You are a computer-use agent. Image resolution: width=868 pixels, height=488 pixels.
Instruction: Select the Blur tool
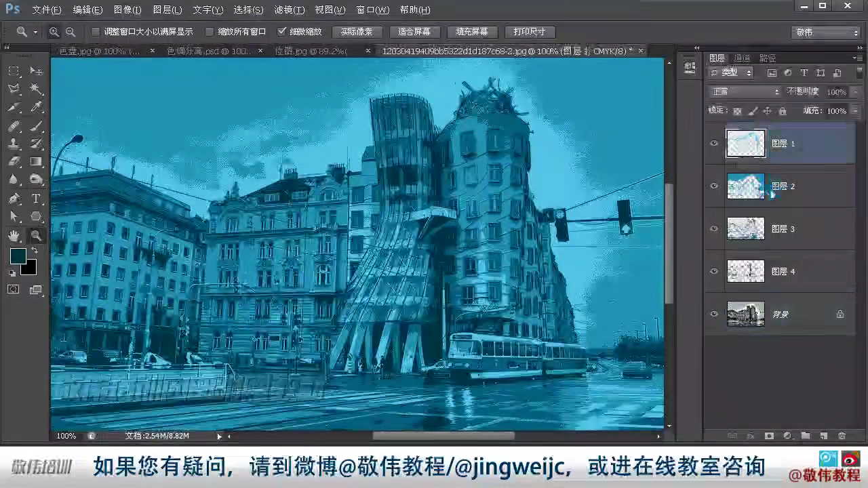click(14, 180)
